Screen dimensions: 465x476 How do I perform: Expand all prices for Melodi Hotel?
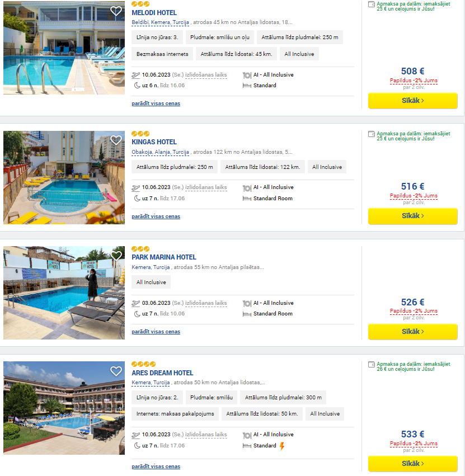tap(156, 103)
